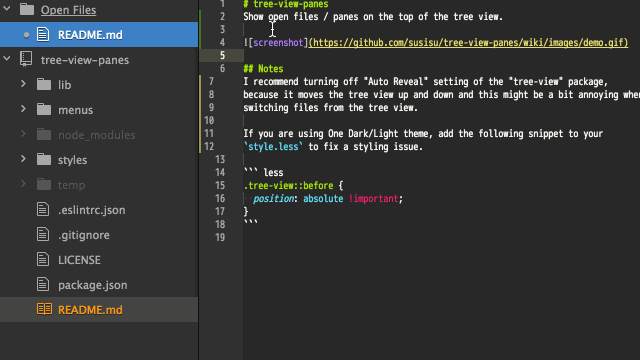This screenshot has height=360, width=640.
Task: Click the book icon of project README.md
Action: [x=44, y=309]
